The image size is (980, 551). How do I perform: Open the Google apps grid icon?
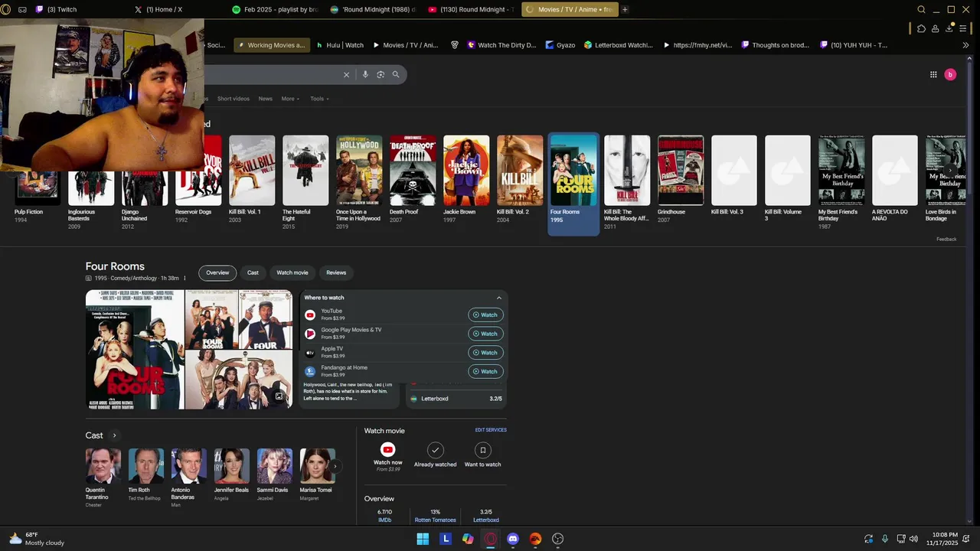tap(933, 74)
